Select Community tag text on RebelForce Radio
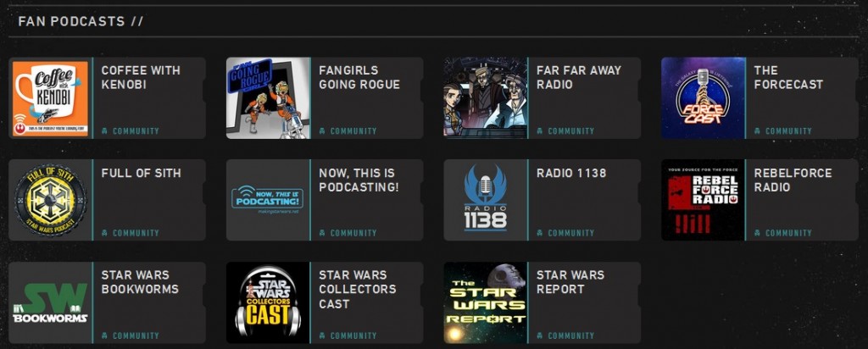Viewport: 868px width, 349px height. click(788, 234)
